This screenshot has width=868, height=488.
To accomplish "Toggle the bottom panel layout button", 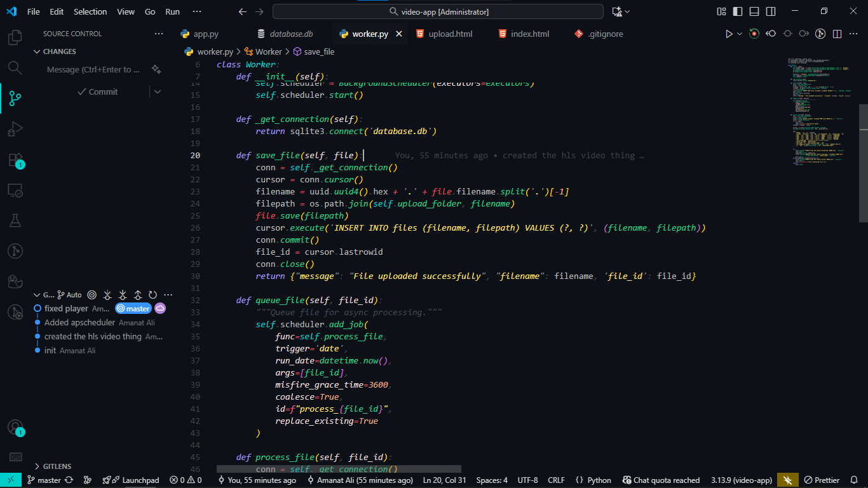I will tap(754, 11).
